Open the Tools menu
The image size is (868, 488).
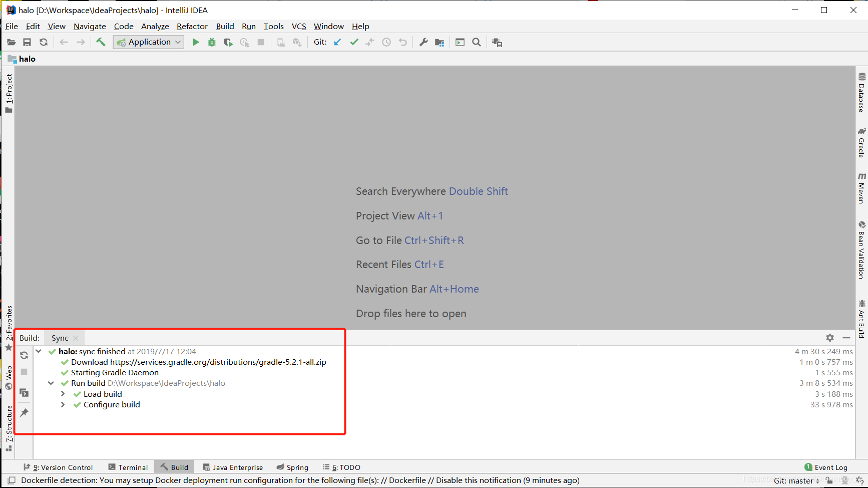click(x=274, y=27)
